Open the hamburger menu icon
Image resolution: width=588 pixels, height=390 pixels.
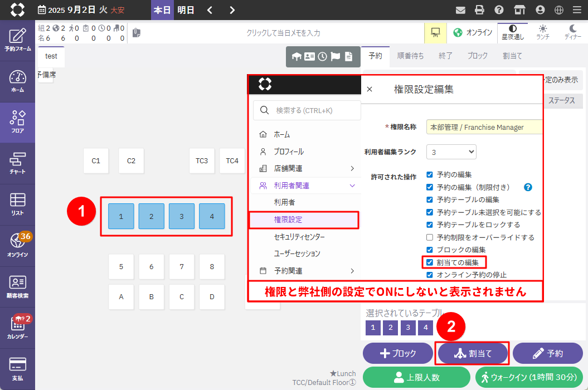pyautogui.click(x=576, y=10)
